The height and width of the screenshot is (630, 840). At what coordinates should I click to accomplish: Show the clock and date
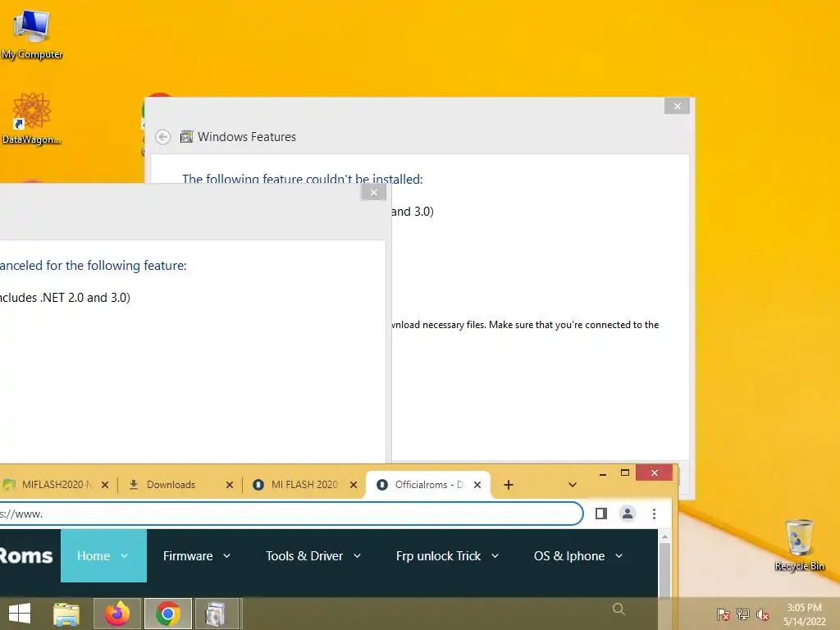pos(804,614)
